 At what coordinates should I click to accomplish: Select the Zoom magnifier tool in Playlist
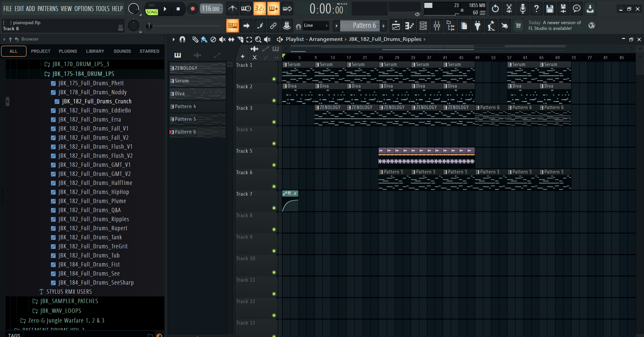258,40
